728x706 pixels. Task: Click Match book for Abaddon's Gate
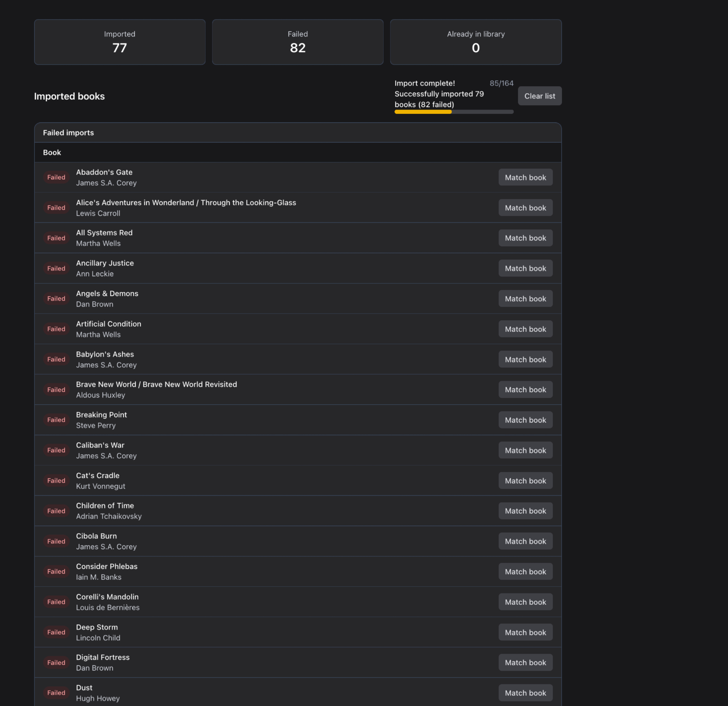click(x=525, y=177)
